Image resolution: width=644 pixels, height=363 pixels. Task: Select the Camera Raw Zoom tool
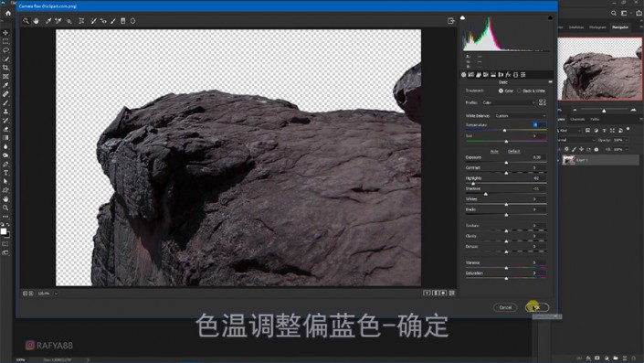coord(26,21)
